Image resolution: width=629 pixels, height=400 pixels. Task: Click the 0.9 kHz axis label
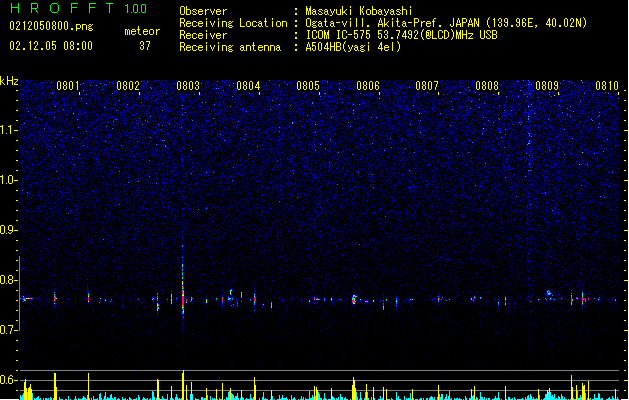[x=9, y=230]
